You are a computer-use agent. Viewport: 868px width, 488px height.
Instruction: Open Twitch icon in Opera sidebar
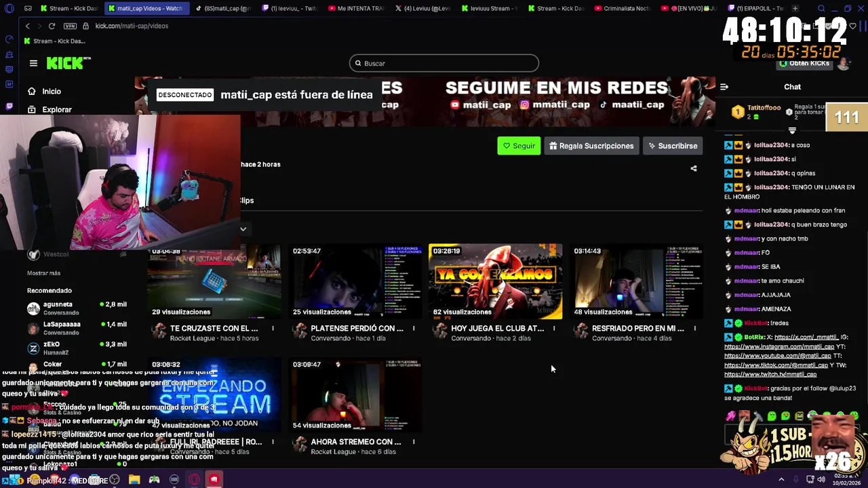[x=9, y=106]
